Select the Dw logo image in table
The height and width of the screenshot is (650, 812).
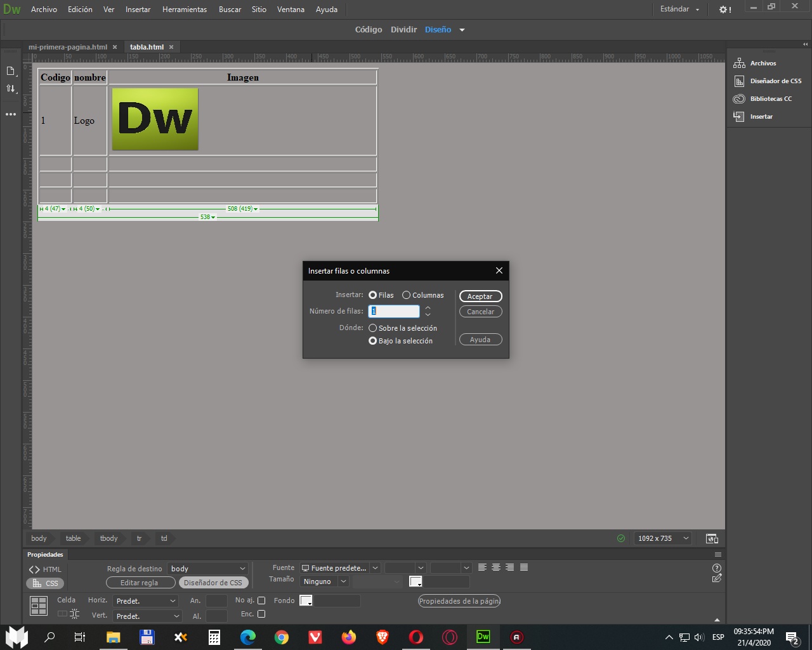155,119
